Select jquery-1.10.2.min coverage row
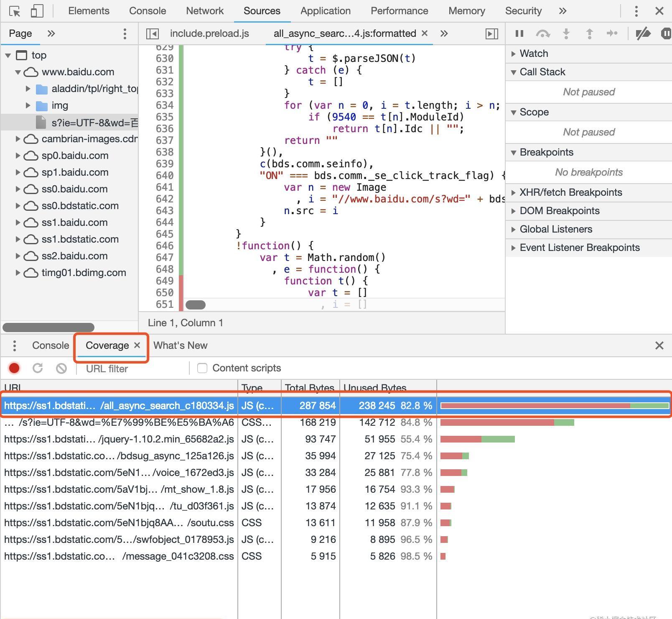 tap(336, 439)
